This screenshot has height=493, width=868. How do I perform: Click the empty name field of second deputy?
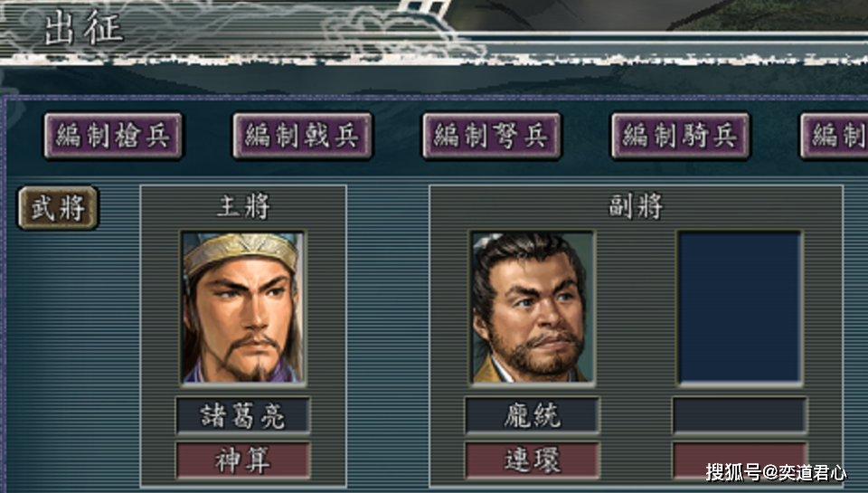point(740,415)
